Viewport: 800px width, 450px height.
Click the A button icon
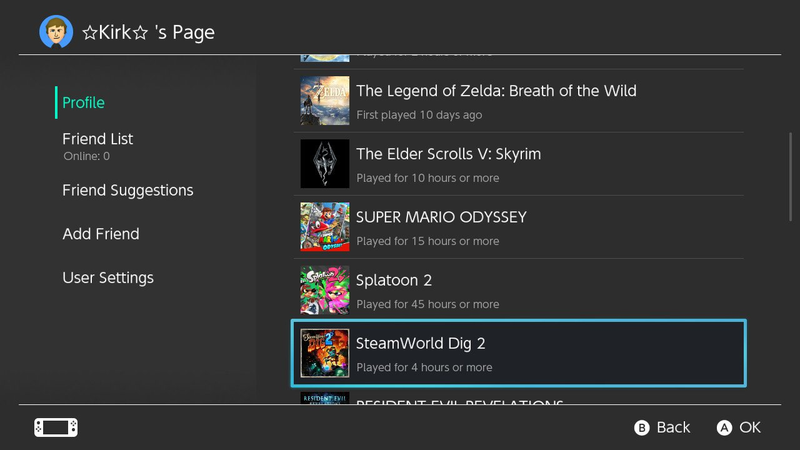tap(724, 428)
